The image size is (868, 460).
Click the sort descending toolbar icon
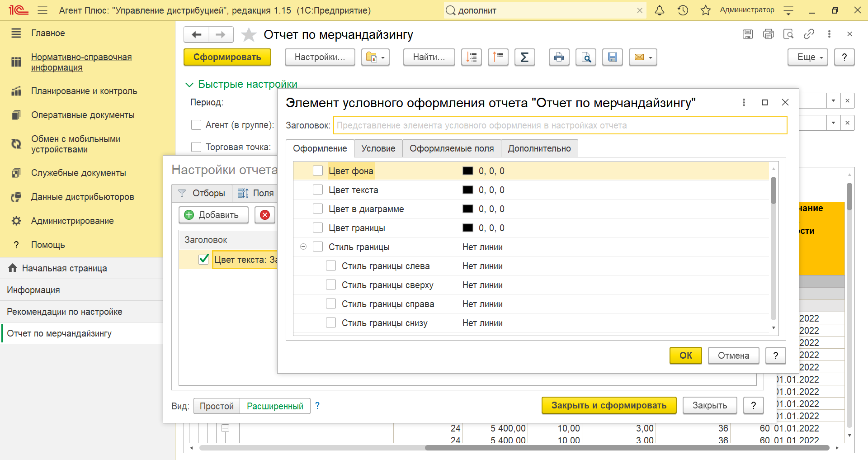tap(472, 57)
